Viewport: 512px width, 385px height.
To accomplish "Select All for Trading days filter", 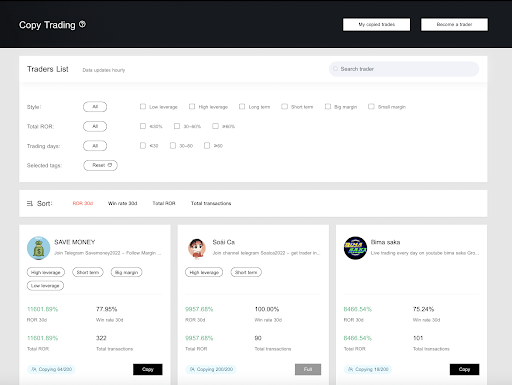I will (x=95, y=146).
